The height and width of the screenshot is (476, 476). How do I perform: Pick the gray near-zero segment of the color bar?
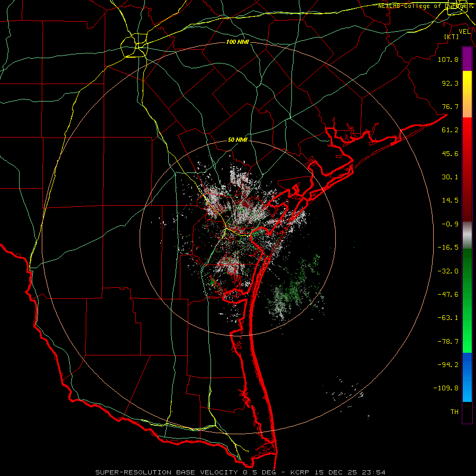tap(467, 235)
